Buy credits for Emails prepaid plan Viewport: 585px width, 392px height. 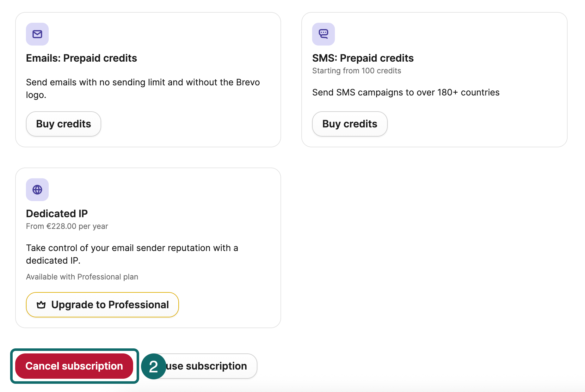(64, 124)
